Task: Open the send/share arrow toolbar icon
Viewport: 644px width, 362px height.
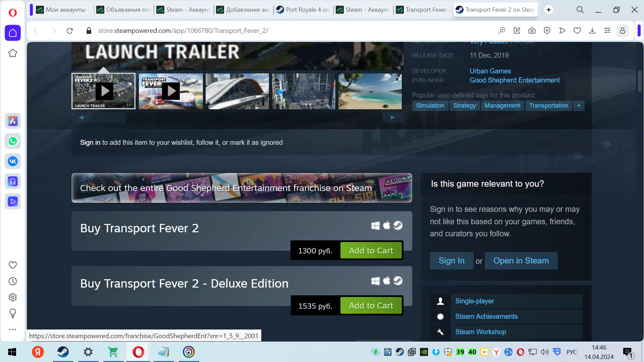Action: point(562,31)
